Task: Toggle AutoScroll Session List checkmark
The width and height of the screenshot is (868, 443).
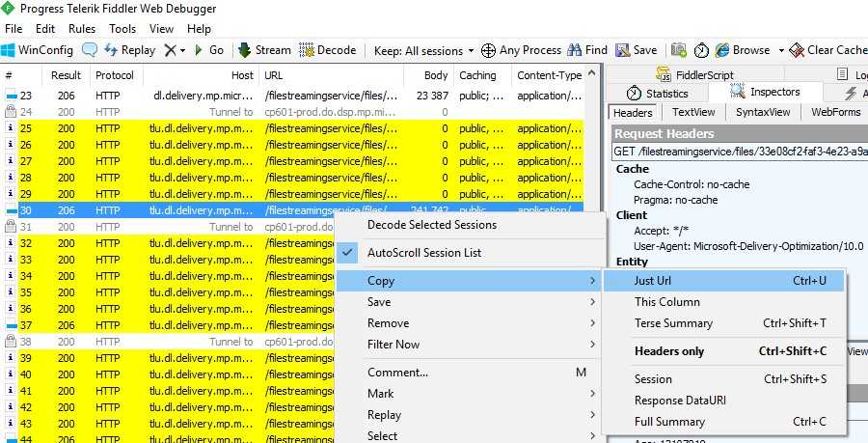Action: (x=349, y=253)
